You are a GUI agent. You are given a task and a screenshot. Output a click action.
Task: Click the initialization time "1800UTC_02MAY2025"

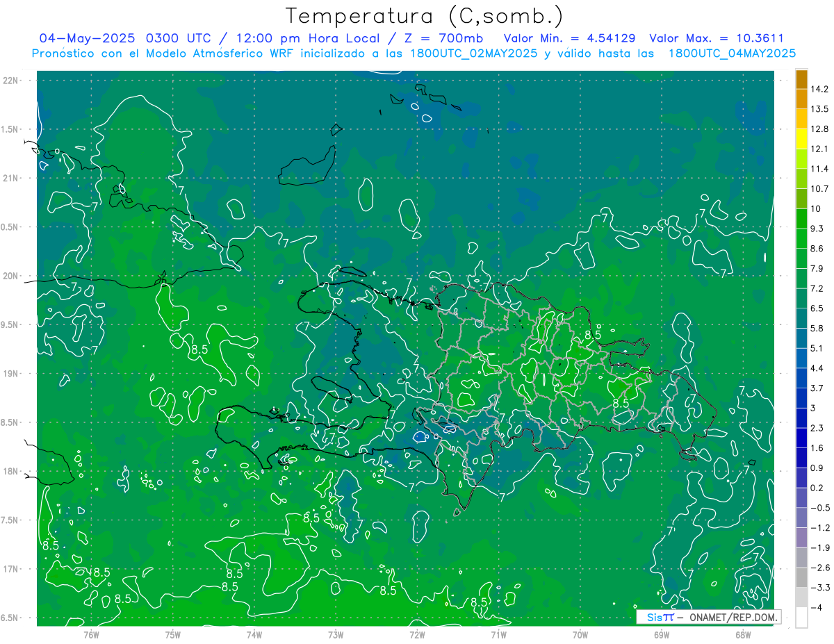pyautogui.click(x=475, y=53)
